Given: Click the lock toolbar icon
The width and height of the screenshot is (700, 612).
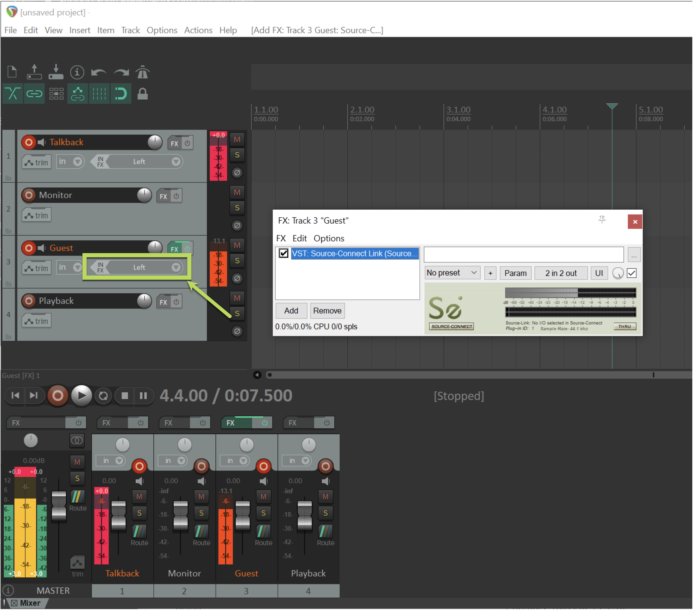Looking at the screenshot, I should 142,94.
